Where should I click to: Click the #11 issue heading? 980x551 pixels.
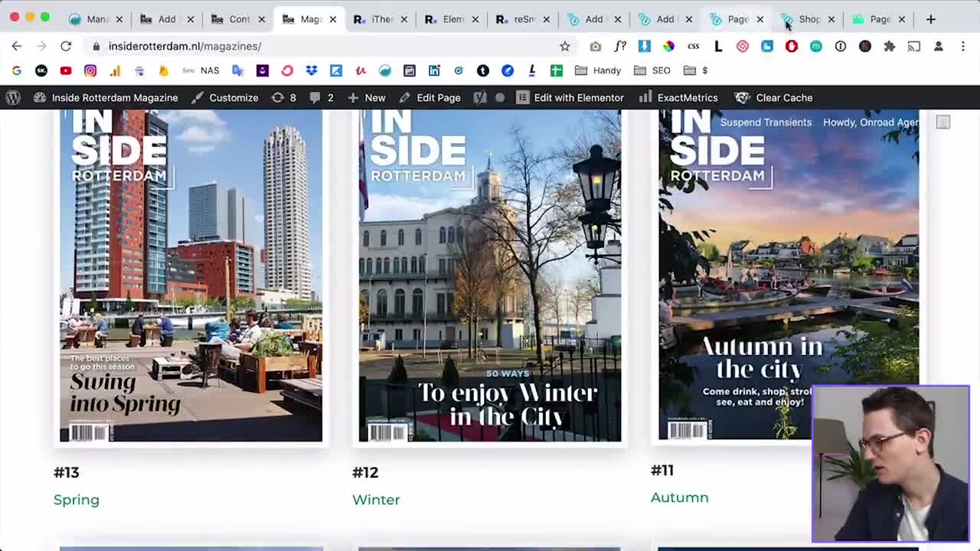(662, 470)
